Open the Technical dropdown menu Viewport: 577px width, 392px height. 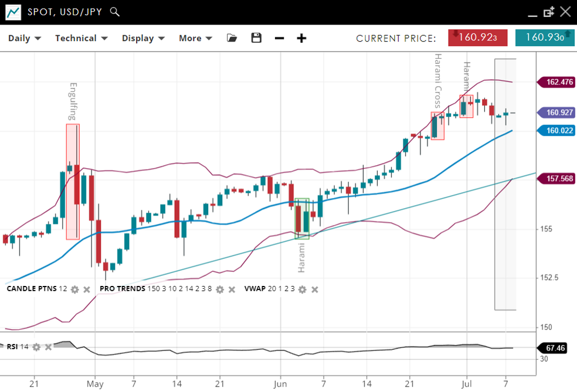click(x=81, y=38)
